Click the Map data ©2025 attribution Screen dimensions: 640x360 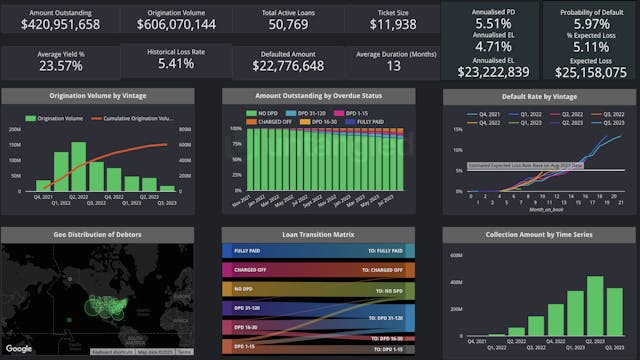click(155, 351)
